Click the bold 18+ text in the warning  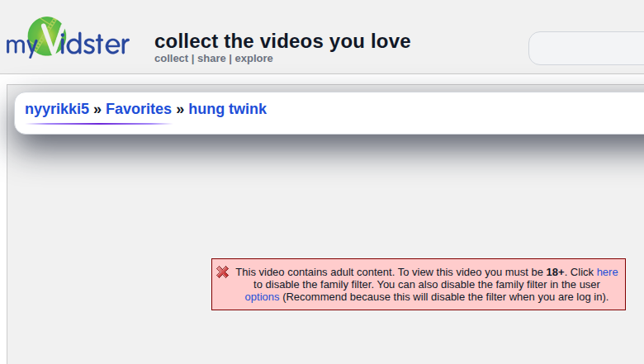[555, 272]
